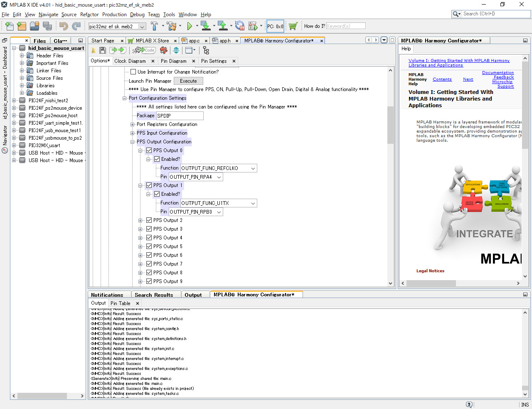Click the red gear Harmony toolbar icon
The height and width of the screenshot is (409, 532).
164,50
